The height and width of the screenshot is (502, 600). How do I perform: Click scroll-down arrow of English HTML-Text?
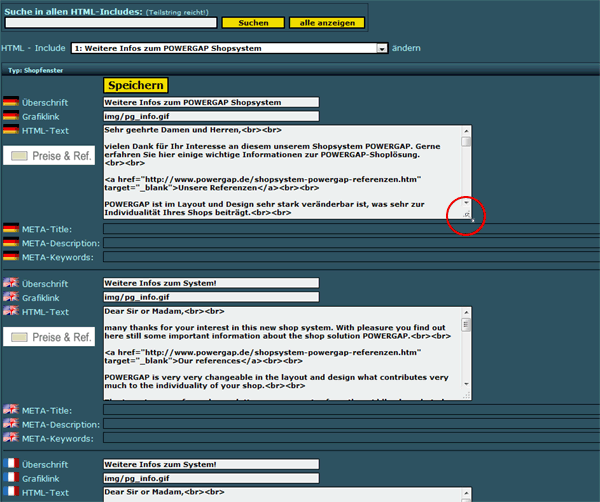[466, 384]
